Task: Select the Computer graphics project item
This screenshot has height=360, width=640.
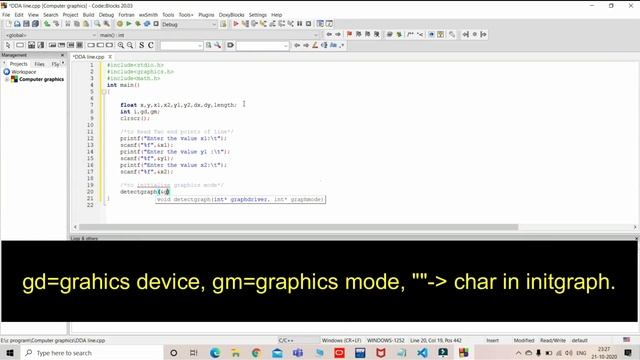Action: (x=41, y=79)
